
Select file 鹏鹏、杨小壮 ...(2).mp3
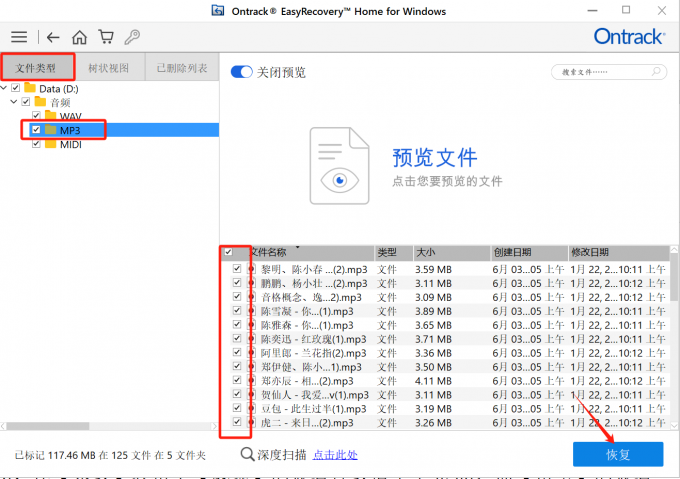click(314, 283)
